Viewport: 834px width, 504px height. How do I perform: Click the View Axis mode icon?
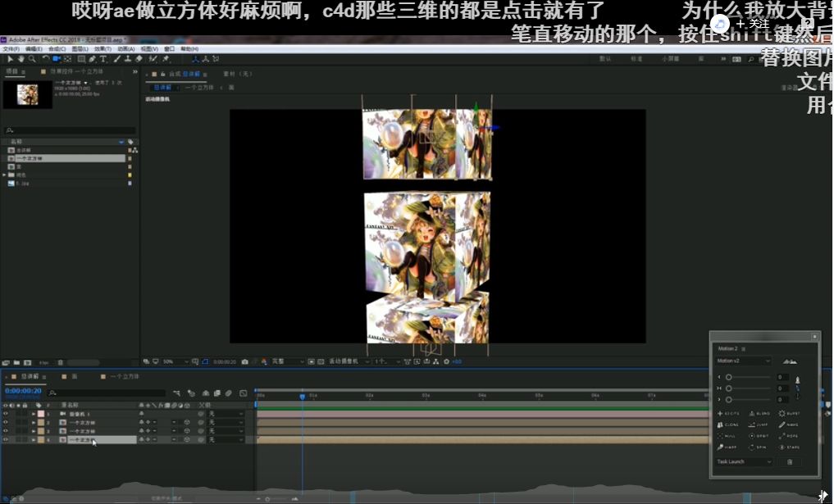click(216, 59)
